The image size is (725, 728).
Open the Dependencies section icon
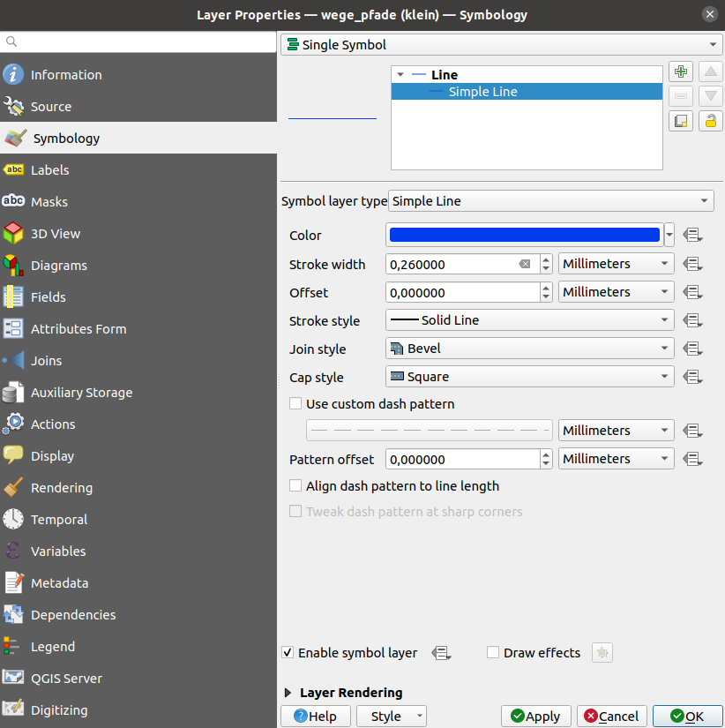[13, 614]
